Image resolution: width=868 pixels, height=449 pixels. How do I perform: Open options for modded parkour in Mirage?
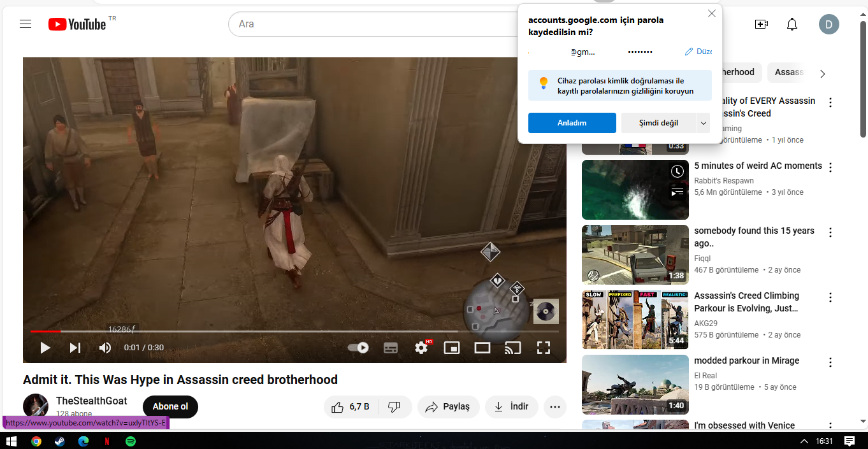point(830,362)
